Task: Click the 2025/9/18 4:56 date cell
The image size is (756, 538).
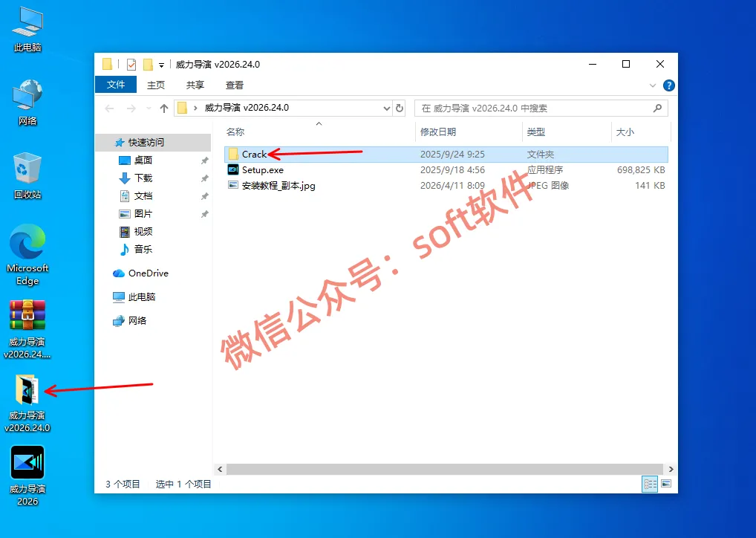Action: click(x=452, y=170)
